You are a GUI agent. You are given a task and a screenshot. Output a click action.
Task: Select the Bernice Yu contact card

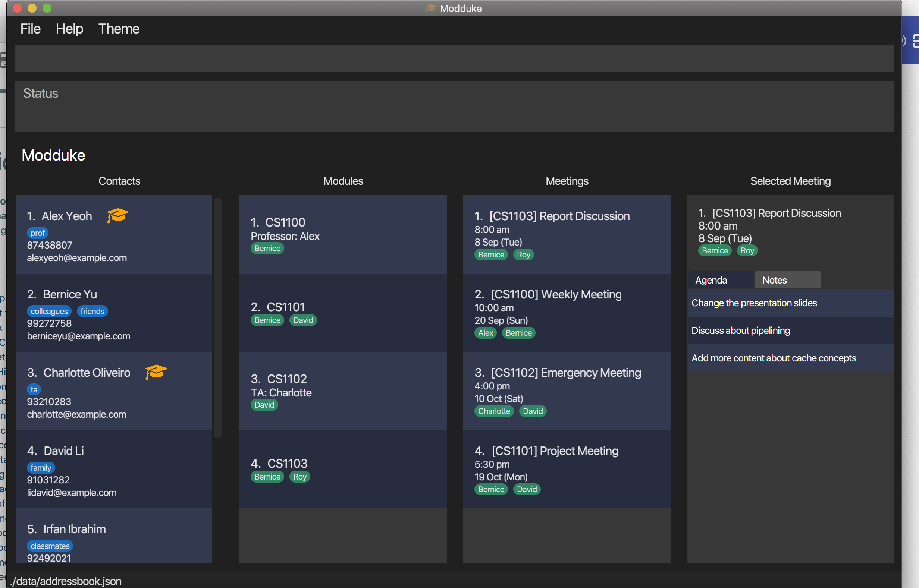click(113, 312)
